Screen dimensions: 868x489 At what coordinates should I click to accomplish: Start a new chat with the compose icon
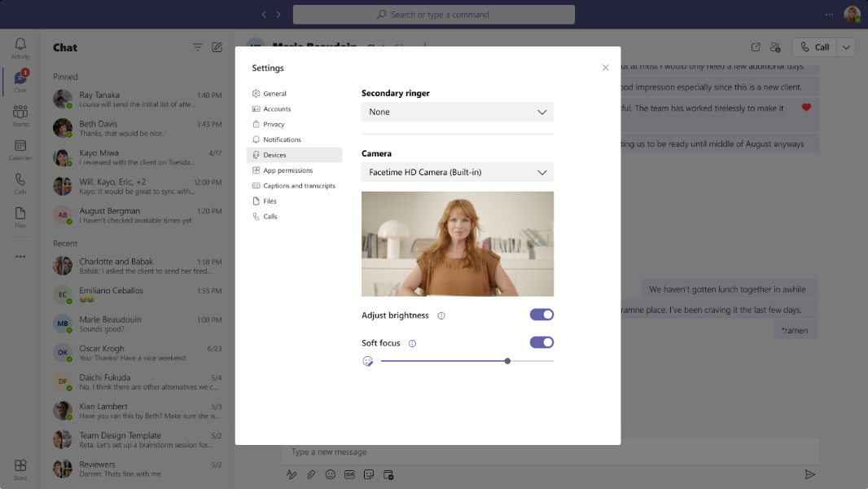[217, 47]
